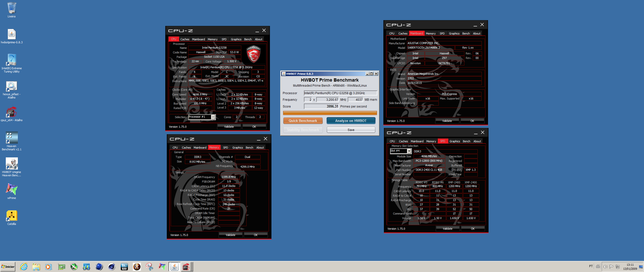Launch Heaven Benchmark v2.1 desktop icon
The image size is (644, 272).
pos(12,141)
